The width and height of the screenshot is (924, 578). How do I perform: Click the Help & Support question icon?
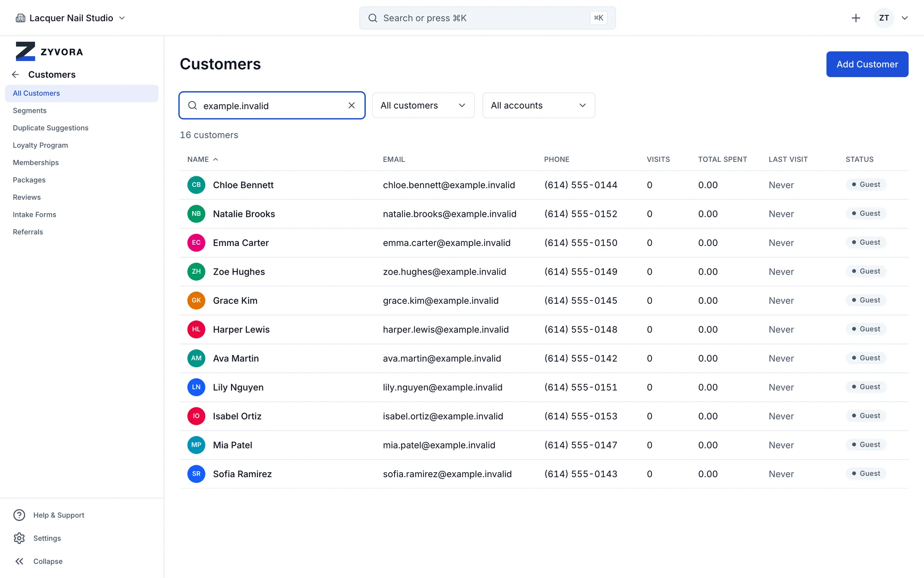tap(19, 515)
